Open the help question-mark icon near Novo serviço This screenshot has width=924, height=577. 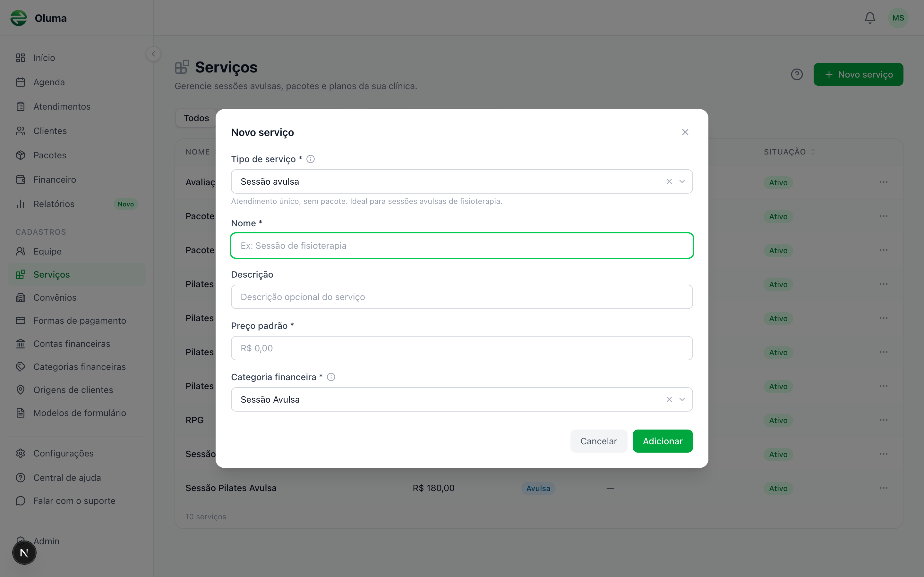coord(797,74)
